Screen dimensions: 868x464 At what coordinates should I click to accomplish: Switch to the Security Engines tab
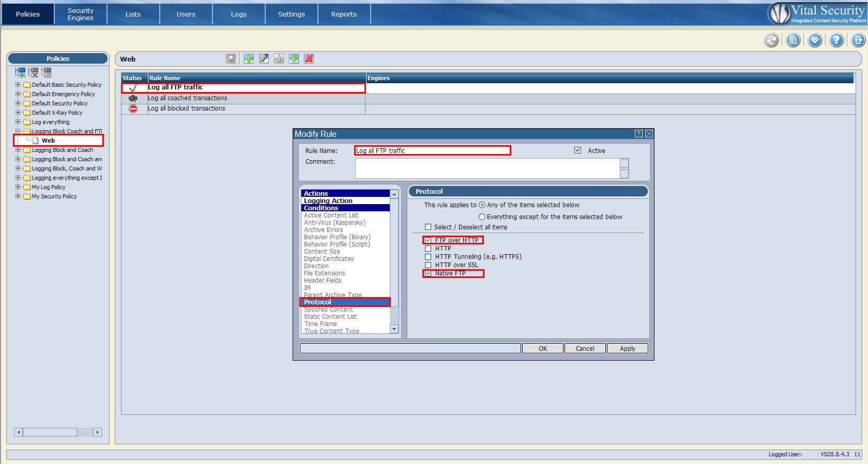point(80,14)
